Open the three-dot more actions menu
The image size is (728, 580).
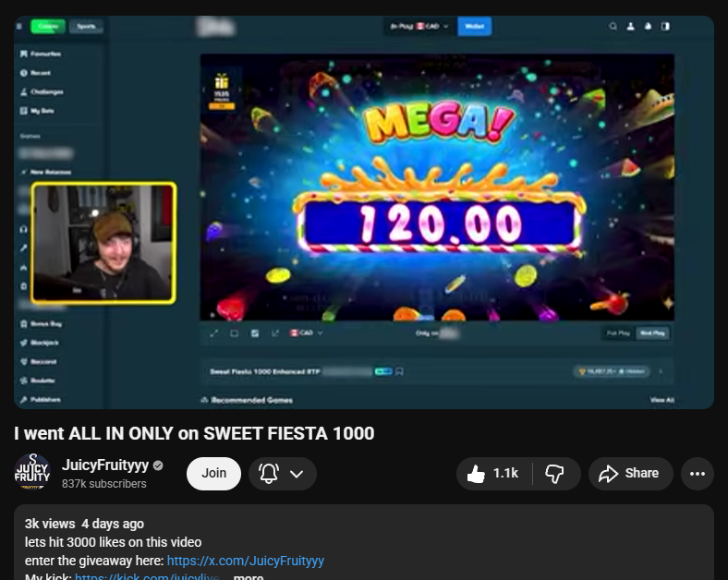(698, 473)
